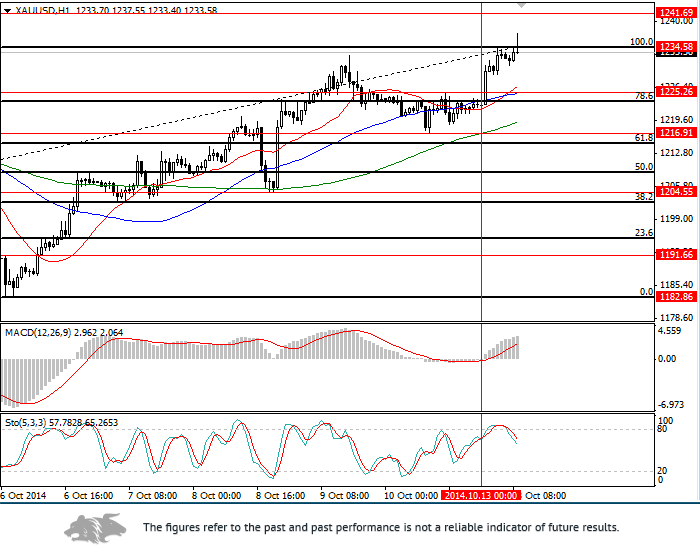Click the 1178.60 price axis value

click(676, 318)
